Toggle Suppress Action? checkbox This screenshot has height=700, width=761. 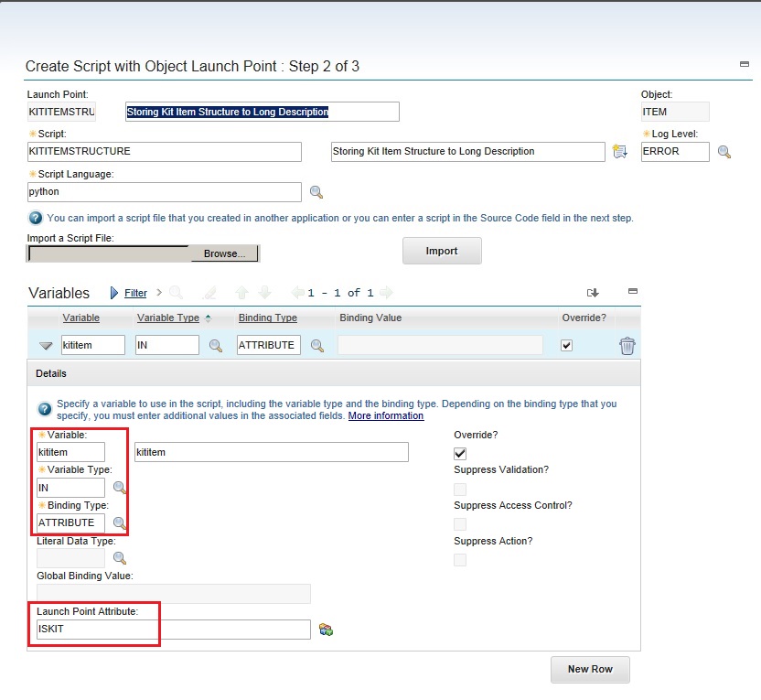click(460, 560)
